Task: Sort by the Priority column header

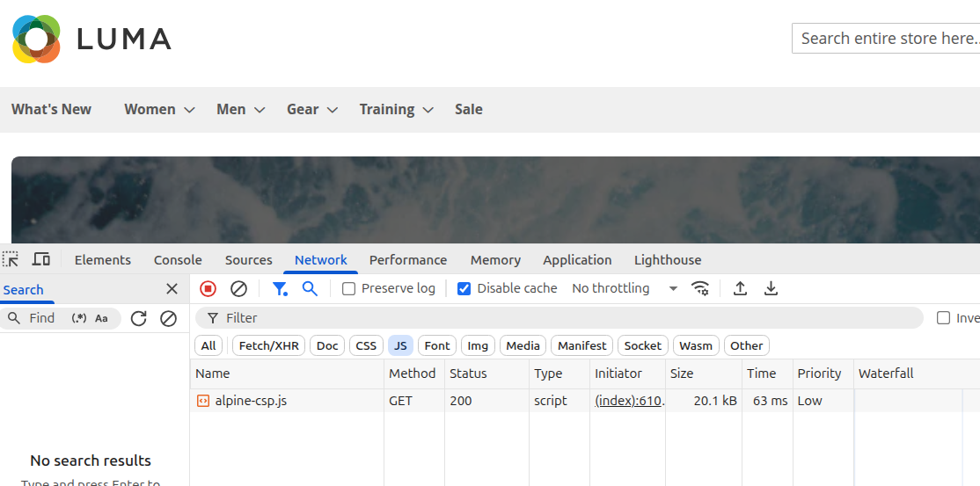Action: [x=823, y=374]
